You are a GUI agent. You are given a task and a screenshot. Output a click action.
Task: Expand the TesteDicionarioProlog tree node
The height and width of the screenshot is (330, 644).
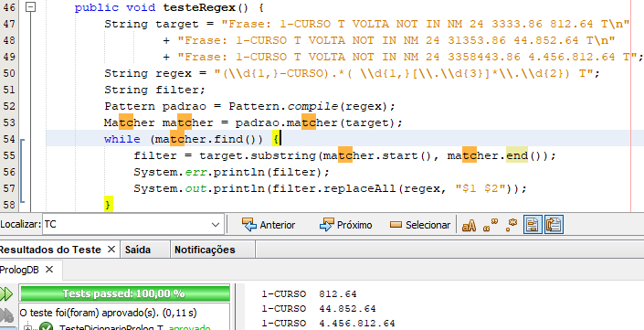(x=27, y=327)
